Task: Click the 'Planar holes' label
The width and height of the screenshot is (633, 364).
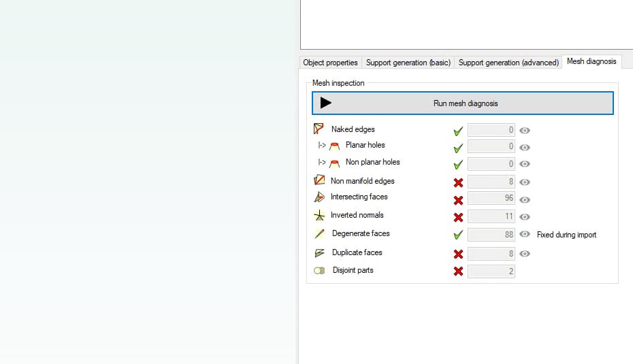Action: coord(365,145)
